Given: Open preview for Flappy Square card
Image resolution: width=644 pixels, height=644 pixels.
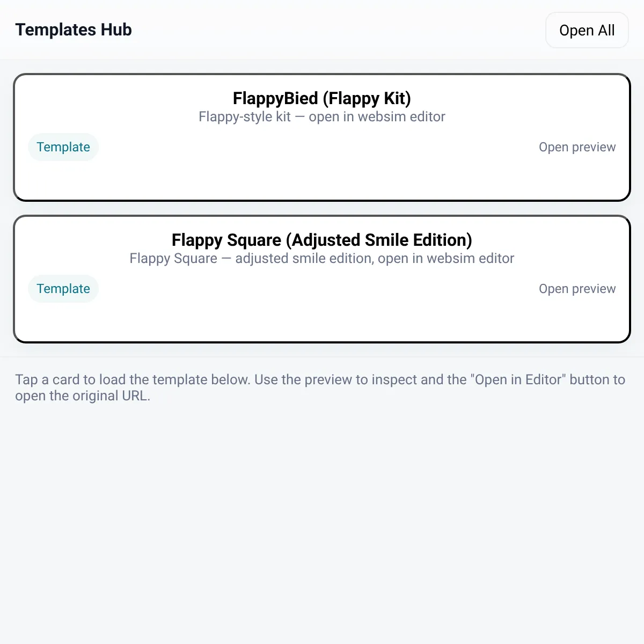Looking at the screenshot, I should pyautogui.click(x=577, y=289).
